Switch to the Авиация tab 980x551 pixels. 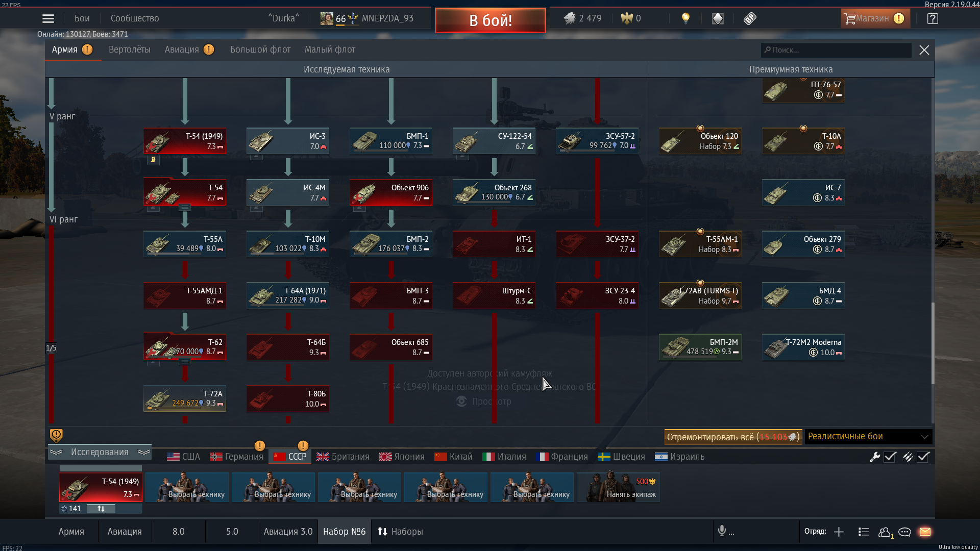click(189, 49)
